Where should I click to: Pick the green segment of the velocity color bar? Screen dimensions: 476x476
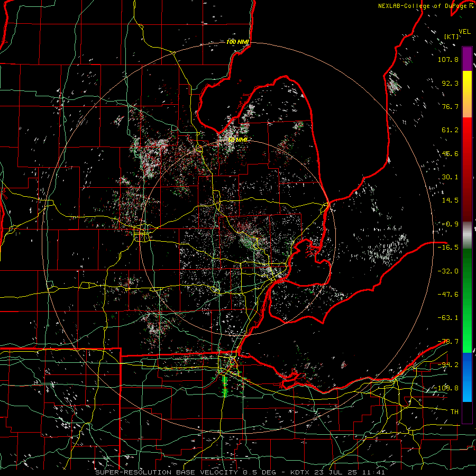click(x=467, y=300)
